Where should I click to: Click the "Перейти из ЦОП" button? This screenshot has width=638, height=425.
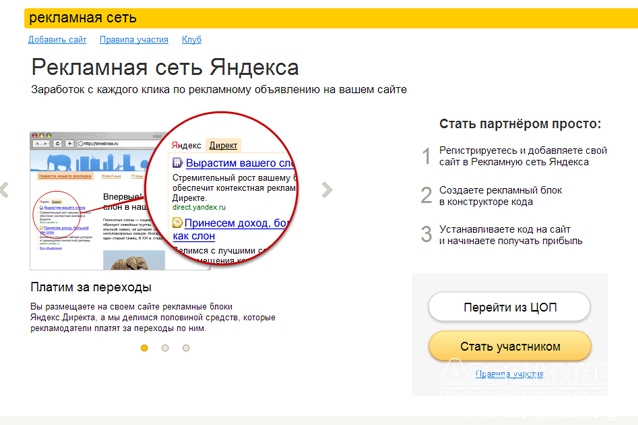coord(509,307)
